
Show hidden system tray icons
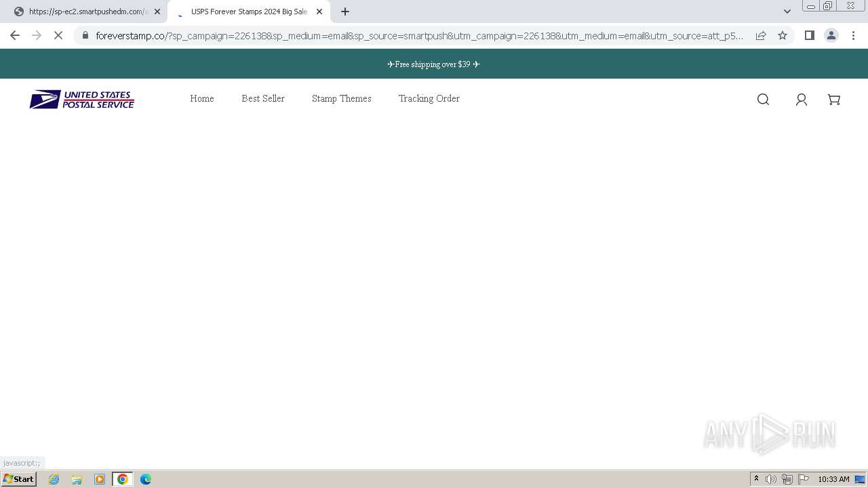pyautogui.click(x=756, y=479)
